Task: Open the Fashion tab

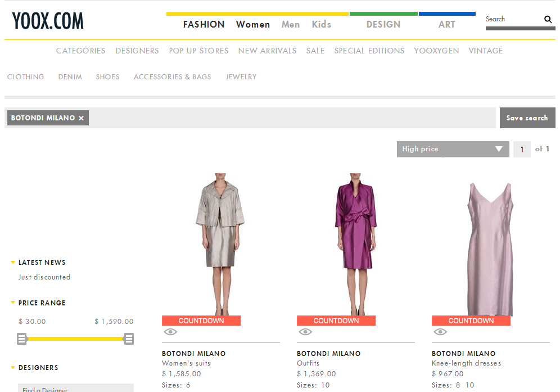Action: [x=204, y=24]
